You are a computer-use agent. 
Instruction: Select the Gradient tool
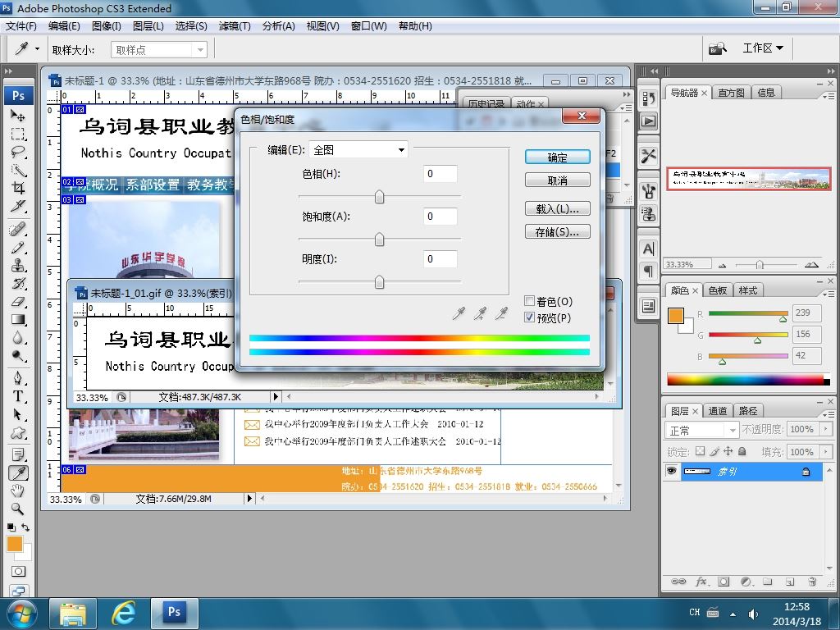(x=18, y=320)
